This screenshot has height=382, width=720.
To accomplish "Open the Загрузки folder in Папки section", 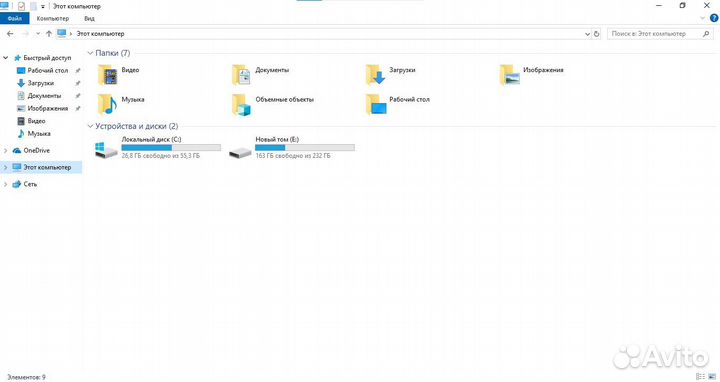I will pyautogui.click(x=391, y=75).
